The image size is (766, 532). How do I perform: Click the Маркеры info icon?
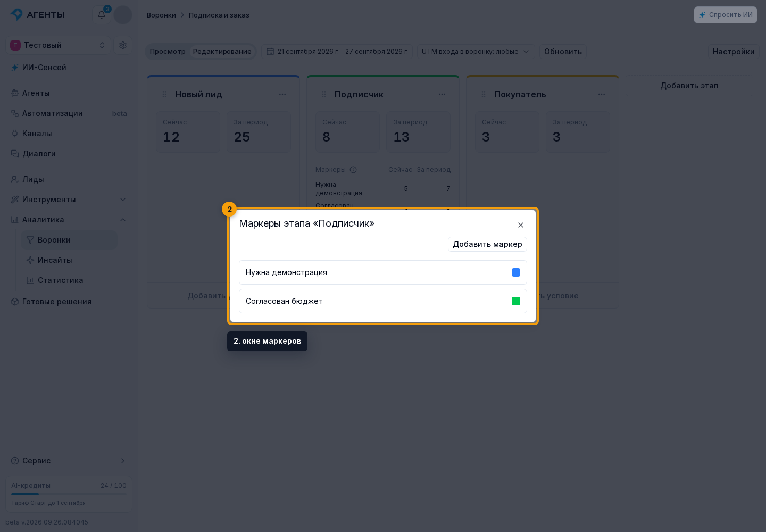coord(353,170)
